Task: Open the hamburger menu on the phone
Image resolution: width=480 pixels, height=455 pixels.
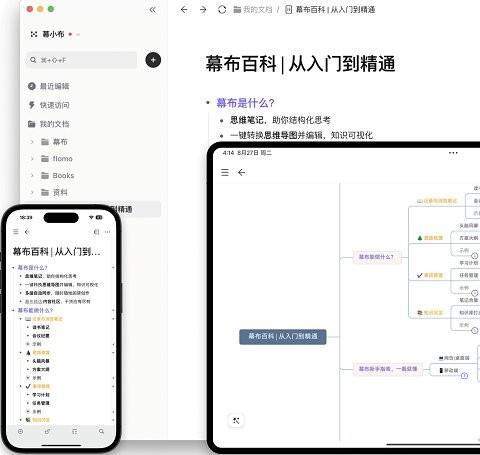Action: (x=16, y=232)
